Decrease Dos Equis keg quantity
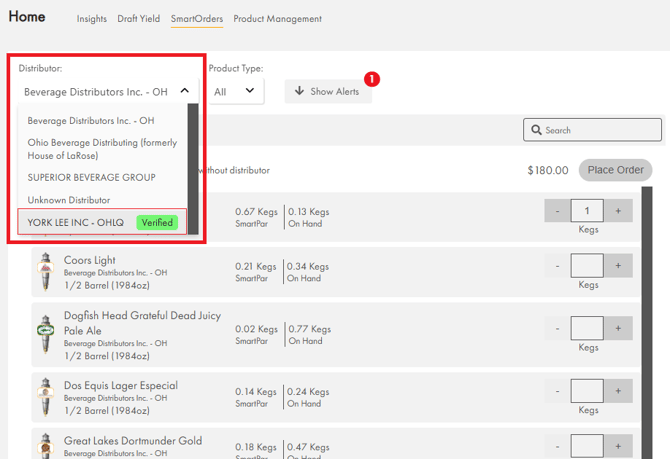670x459 pixels. (557, 391)
